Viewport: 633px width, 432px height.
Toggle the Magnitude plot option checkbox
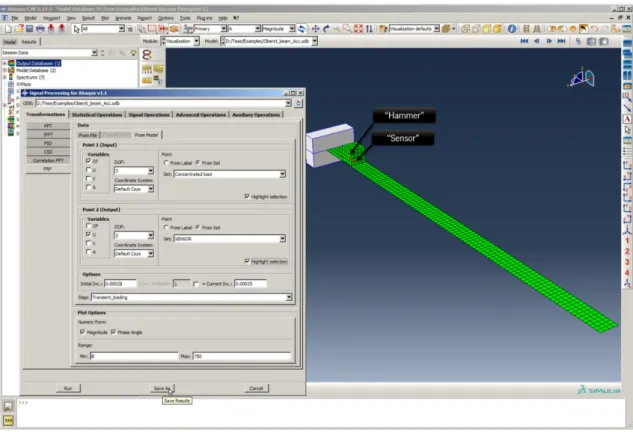(82, 332)
